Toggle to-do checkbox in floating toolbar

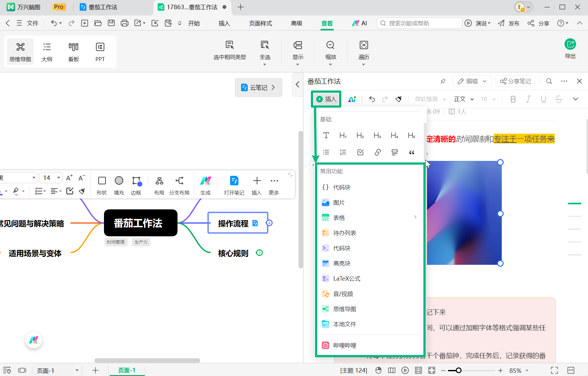[70, 191]
